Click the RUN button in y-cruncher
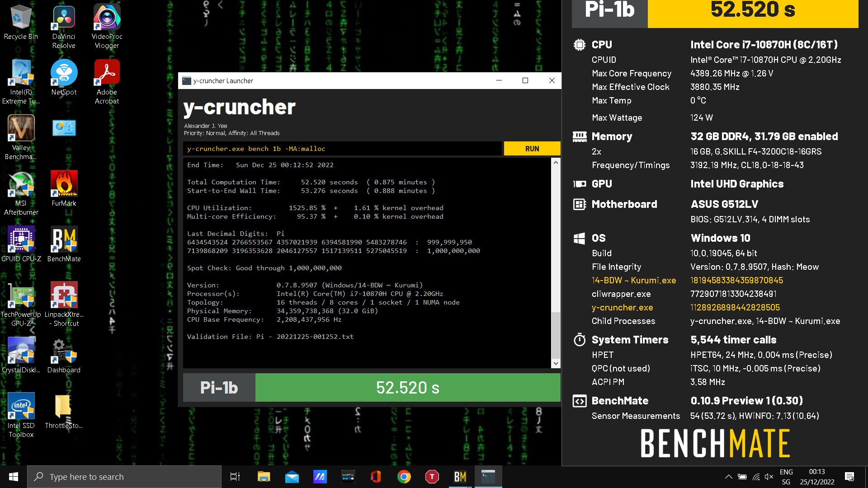This screenshot has height=488, width=868. pos(532,149)
